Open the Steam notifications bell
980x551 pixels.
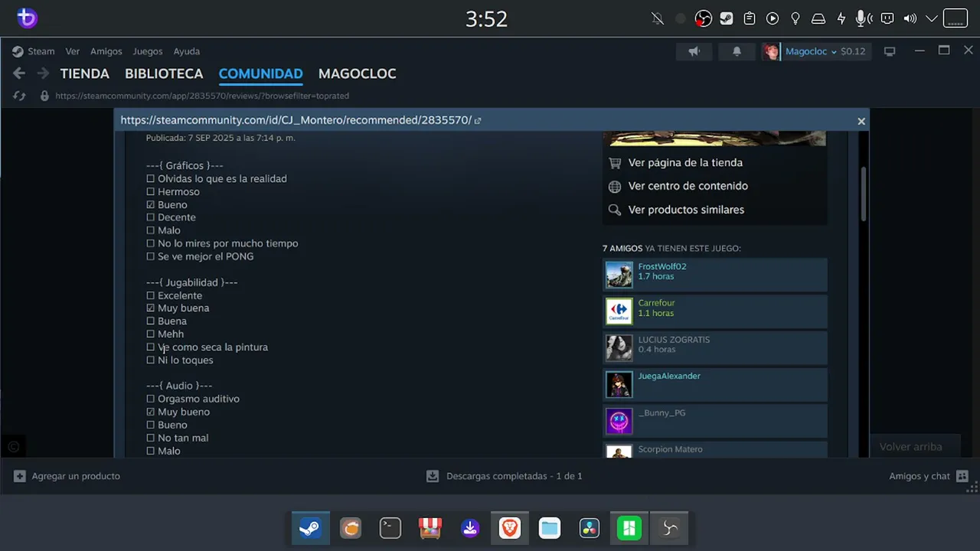coord(737,51)
